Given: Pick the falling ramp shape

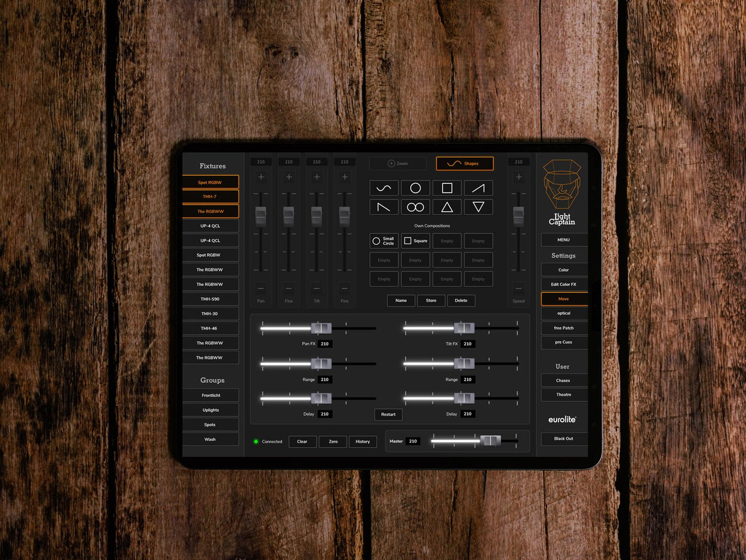Looking at the screenshot, I should click(x=383, y=207).
